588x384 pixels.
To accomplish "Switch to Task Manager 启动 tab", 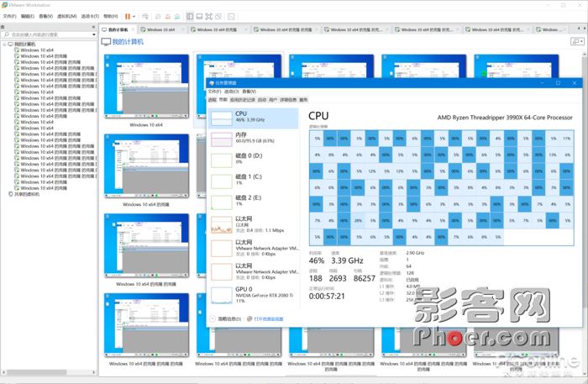I will pos(262,100).
